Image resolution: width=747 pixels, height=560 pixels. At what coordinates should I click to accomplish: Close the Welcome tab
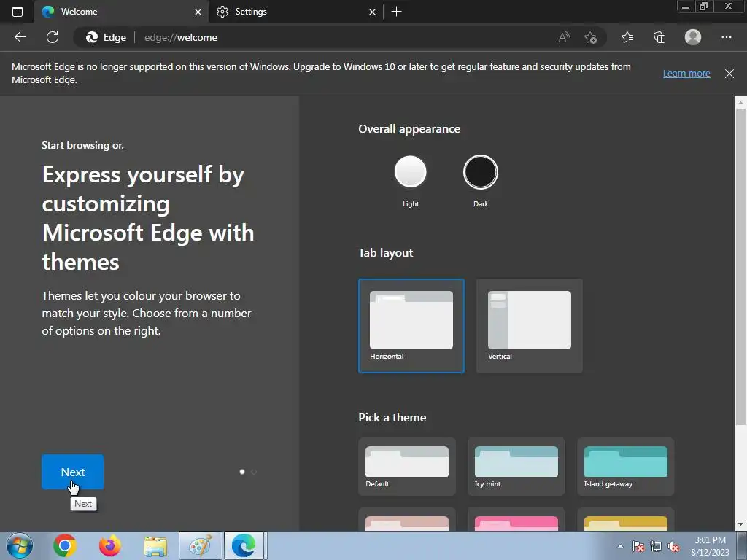(198, 12)
